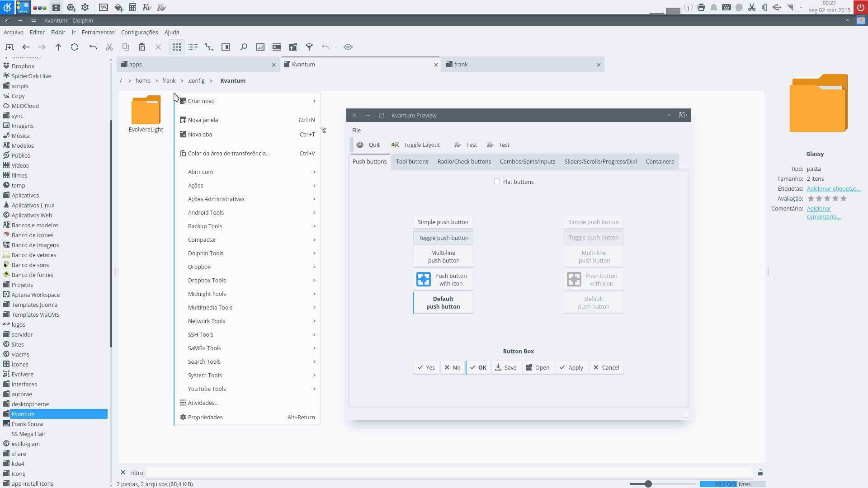Click the places panel scrollbar
The width and height of the screenshot is (868, 488).
[x=111, y=233]
